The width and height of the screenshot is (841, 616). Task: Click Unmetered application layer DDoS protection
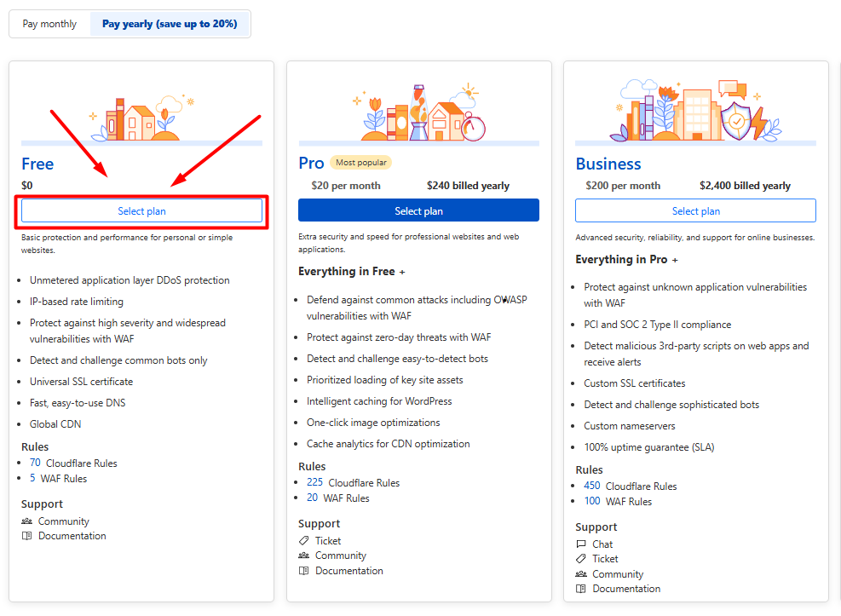tap(130, 280)
